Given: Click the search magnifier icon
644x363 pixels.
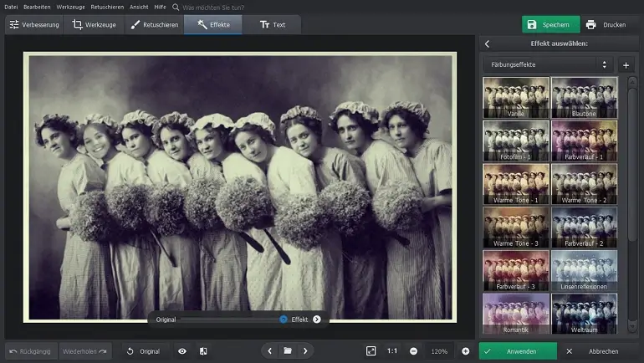Looking at the screenshot, I should point(176,8).
